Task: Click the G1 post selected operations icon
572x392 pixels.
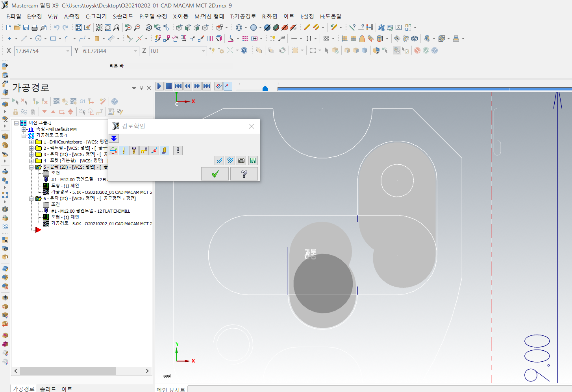Action: pos(82,101)
